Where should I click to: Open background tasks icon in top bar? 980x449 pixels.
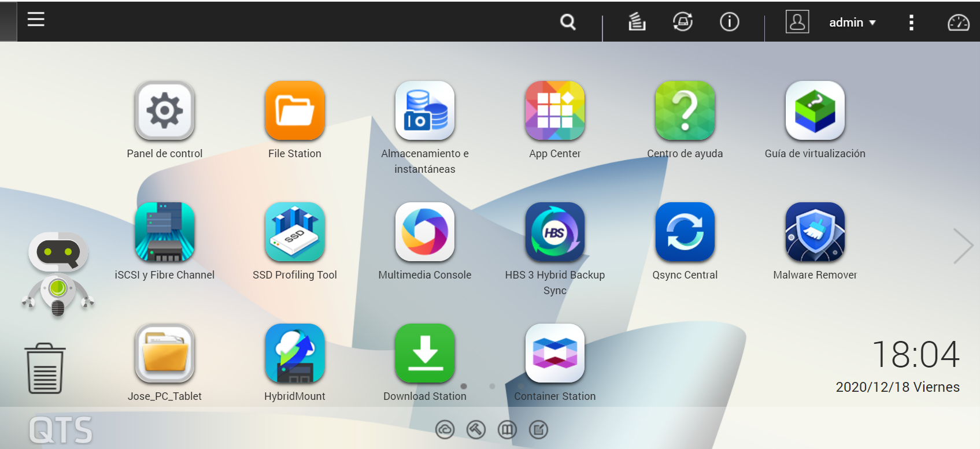click(637, 23)
